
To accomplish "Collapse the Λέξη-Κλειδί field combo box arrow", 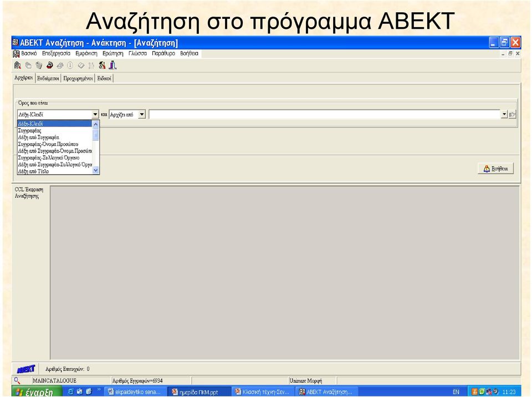I will pyautogui.click(x=95, y=115).
